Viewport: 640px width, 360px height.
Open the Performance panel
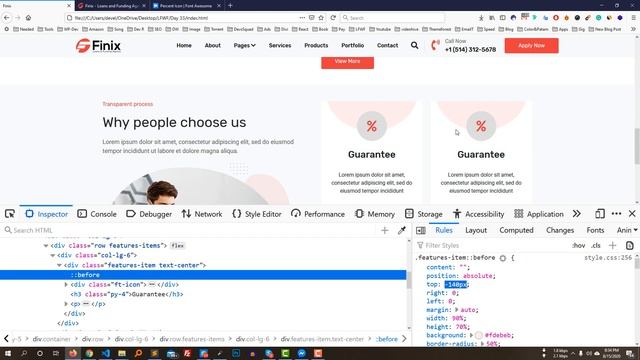point(318,214)
